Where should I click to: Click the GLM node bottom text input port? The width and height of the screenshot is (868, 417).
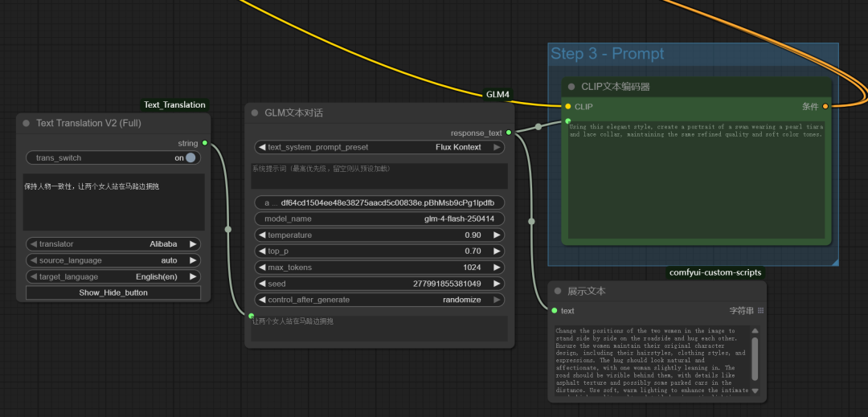point(252,316)
